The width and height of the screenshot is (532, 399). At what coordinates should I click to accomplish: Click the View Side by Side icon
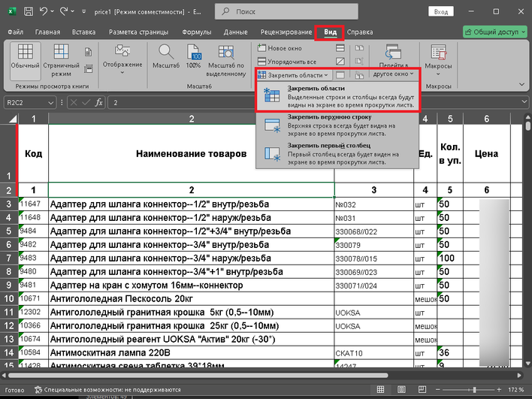[x=359, y=48]
